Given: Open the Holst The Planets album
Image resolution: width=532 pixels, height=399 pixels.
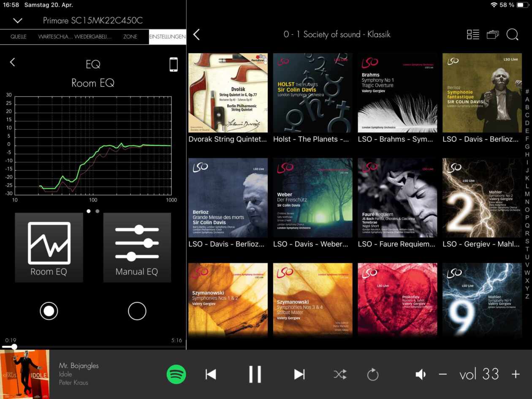Looking at the screenshot, I should pyautogui.click(x=312, y=93).
